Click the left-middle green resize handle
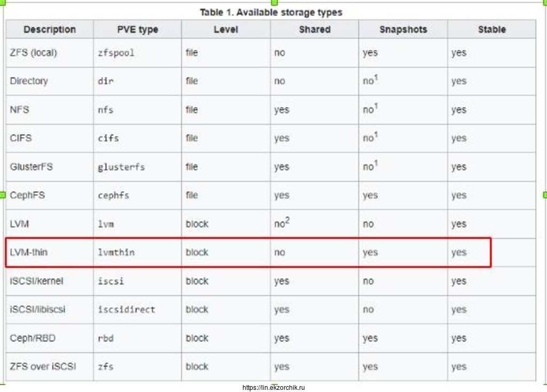547x392 pixels. click(2, 195)
